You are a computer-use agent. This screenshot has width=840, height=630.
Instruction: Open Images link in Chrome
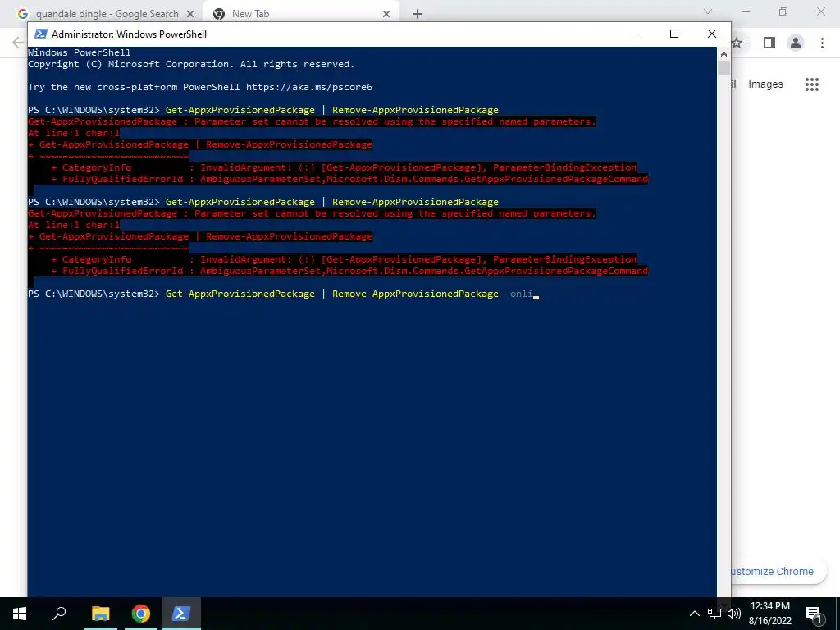765,84
